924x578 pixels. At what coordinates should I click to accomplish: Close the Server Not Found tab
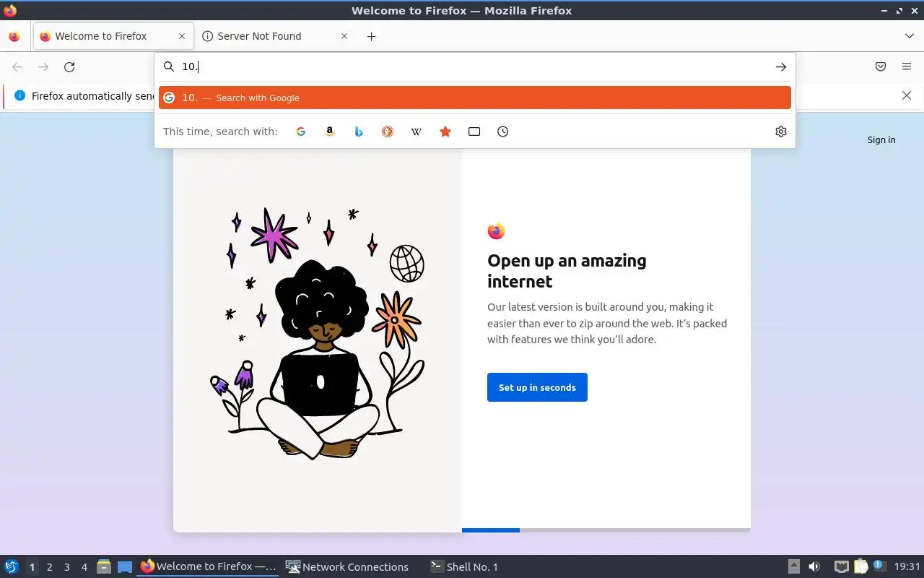pyautogui.click(x=344, y=36)
